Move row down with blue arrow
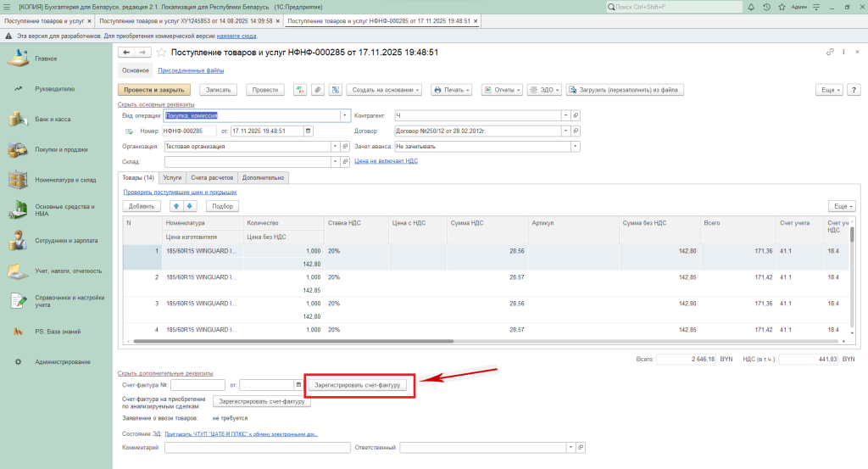Image resolution: width=868 pixels, height=469 pixels. coord(190,206)
